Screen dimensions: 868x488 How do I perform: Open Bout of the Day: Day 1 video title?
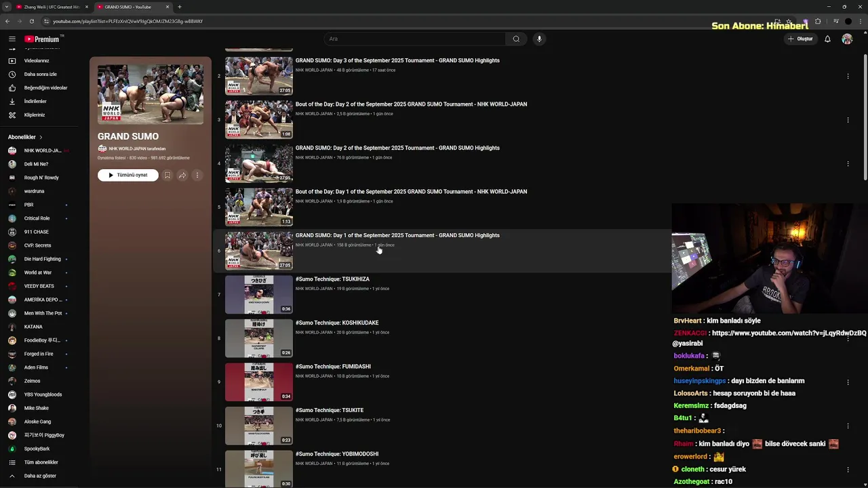click(411, 192)
